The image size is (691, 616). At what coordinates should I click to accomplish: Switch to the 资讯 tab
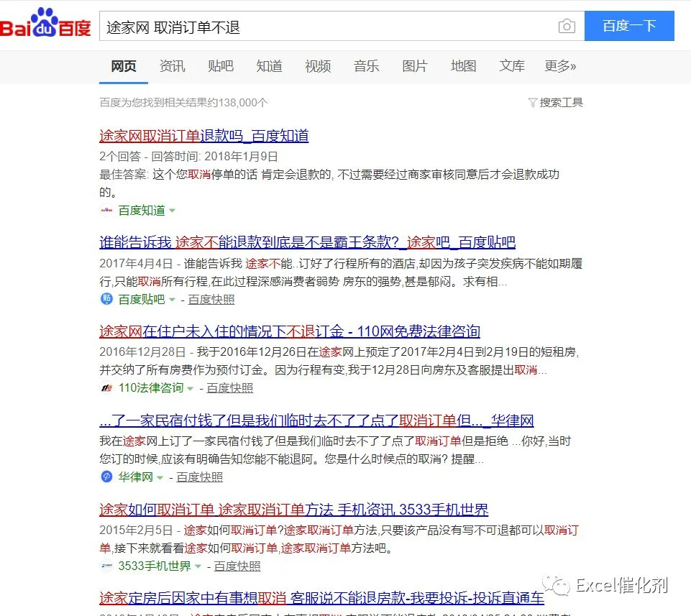172,66
